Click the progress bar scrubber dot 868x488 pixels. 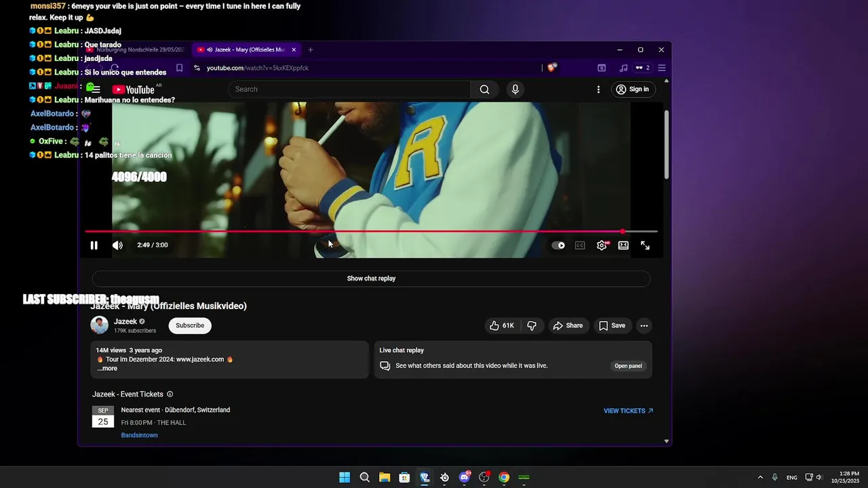(x=623, y=232)
